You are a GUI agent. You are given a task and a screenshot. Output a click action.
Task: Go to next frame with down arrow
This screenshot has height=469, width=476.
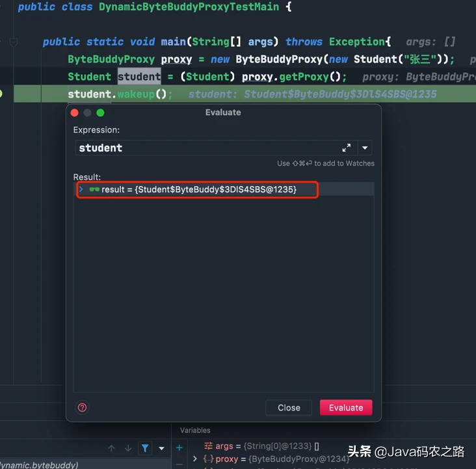128,448
